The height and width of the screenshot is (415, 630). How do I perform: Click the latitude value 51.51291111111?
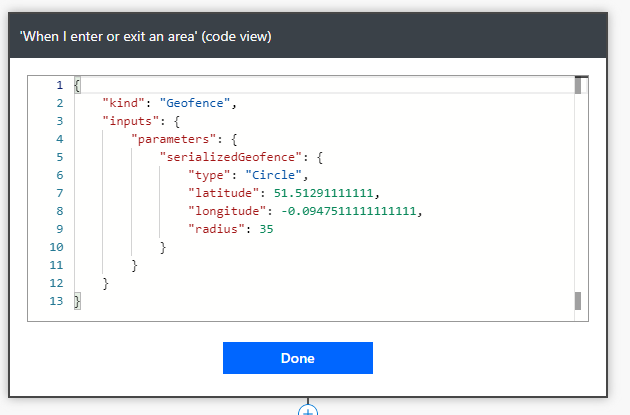323,193
